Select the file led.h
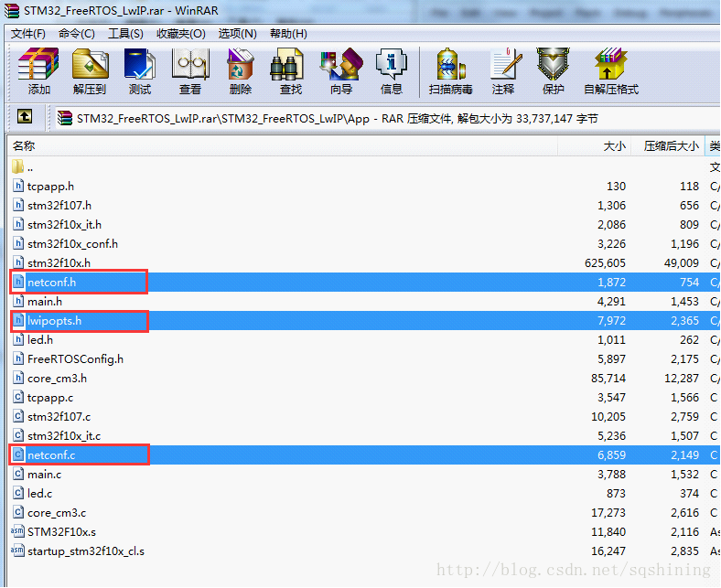721x588 pixels. pyautogui.click(x=40, y=340)
